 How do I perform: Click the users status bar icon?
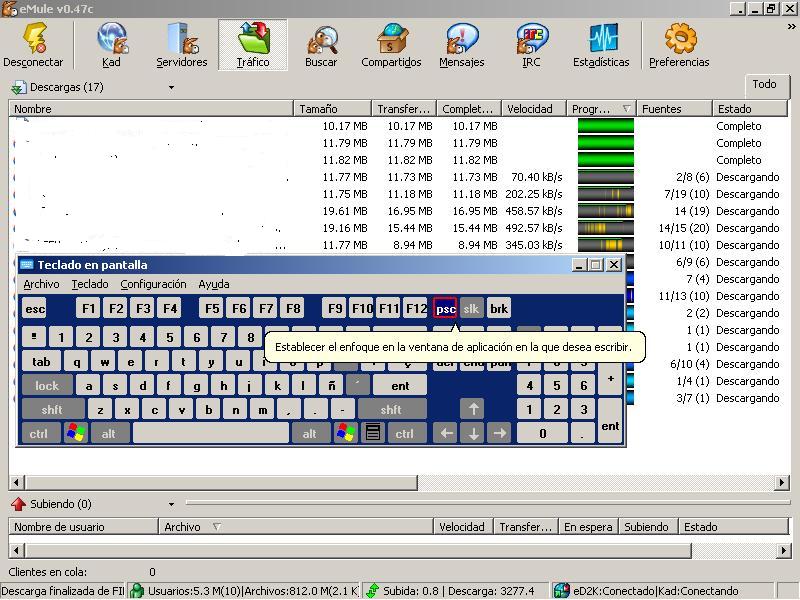137,591
